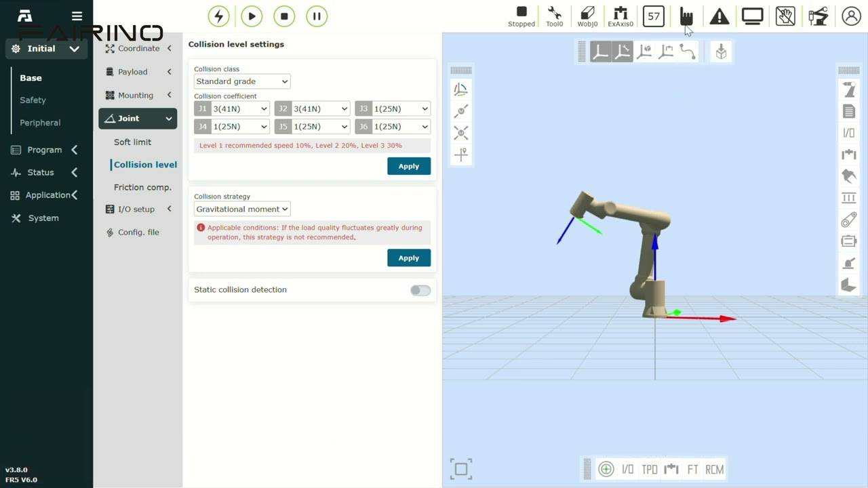Toggle Static collision detection switch
868x488 pixels.
click(x=420, y=290)
